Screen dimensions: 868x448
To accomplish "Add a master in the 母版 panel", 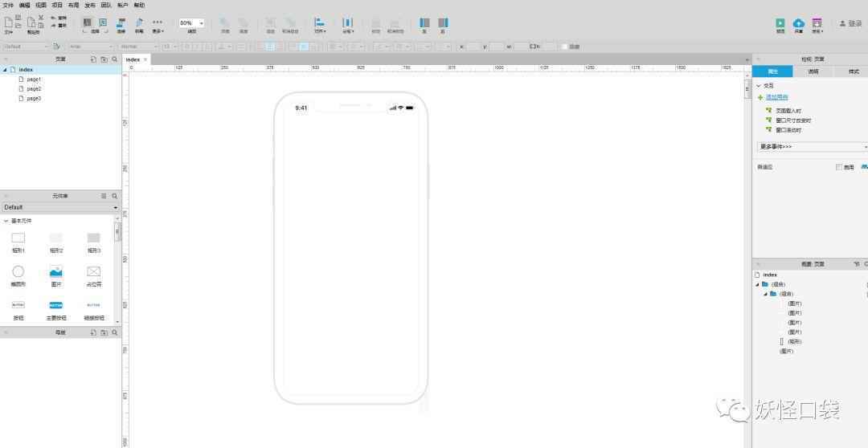I will point(93,332).
